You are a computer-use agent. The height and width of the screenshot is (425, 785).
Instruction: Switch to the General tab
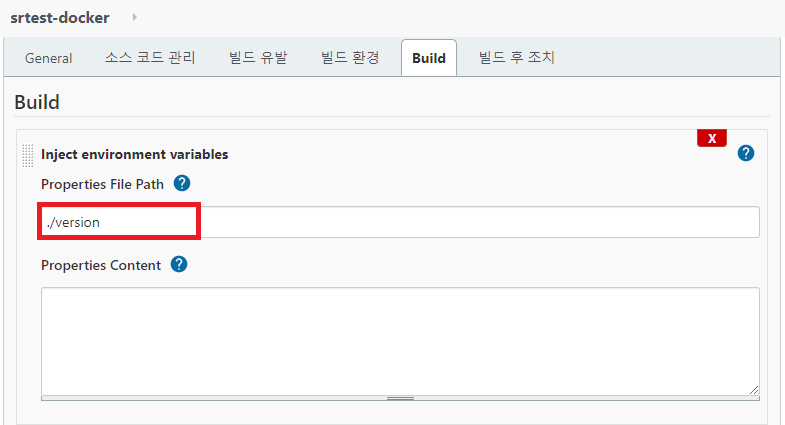pyautogui.click(x=49, y=58)
